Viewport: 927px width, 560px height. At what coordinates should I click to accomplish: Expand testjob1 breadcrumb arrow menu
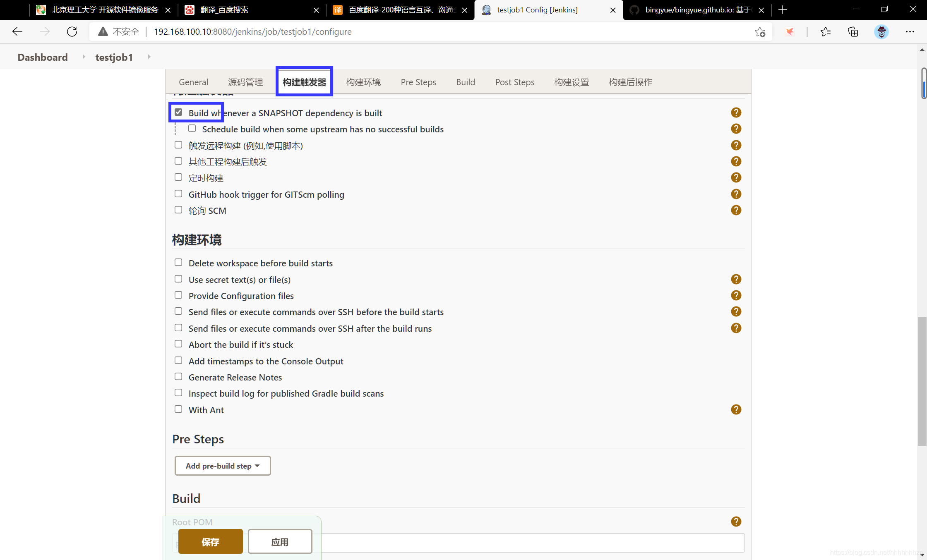(149, 57)
